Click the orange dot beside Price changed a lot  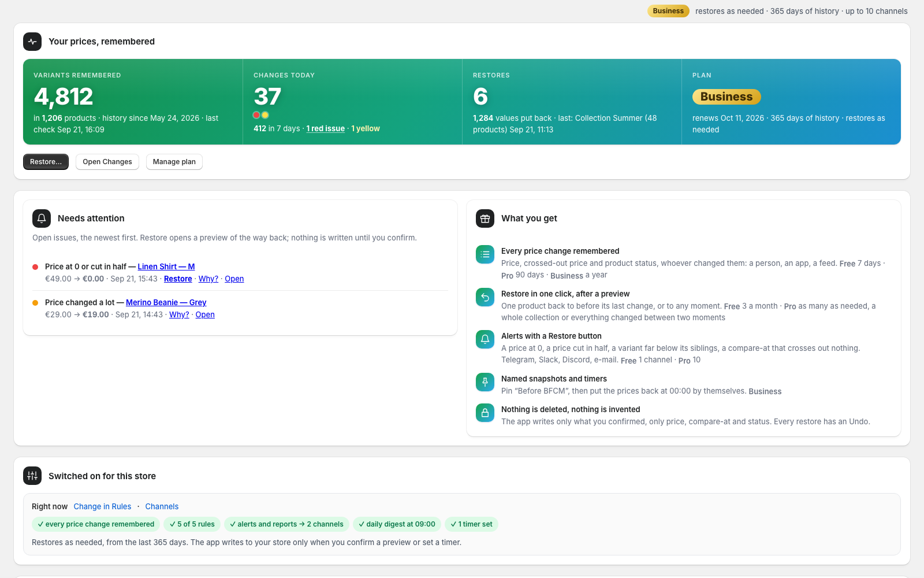(x=35, y=303)
